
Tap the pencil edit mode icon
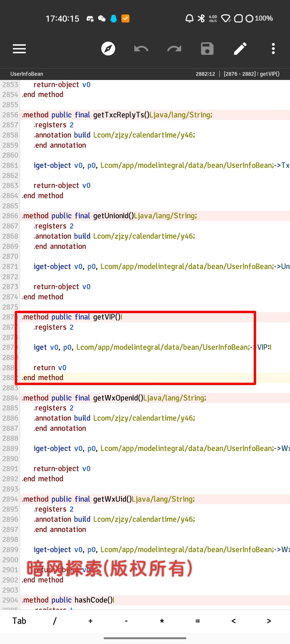tap(240, 49)
